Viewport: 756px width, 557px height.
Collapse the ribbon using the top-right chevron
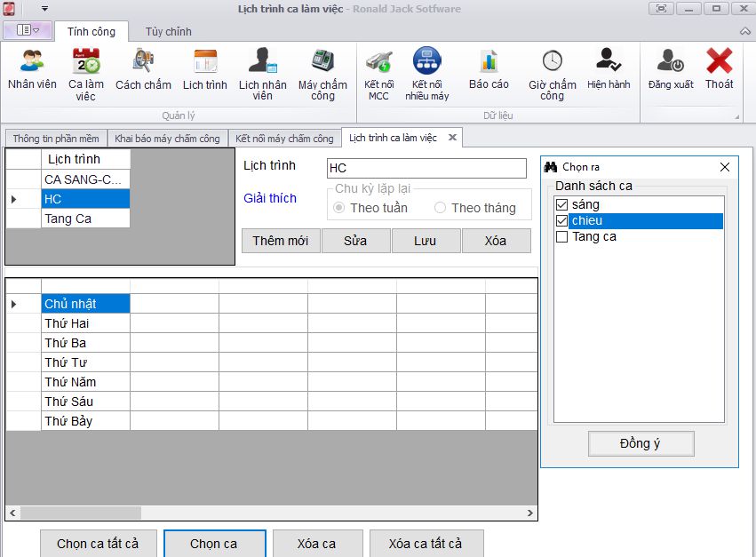(x=744, y=31)
